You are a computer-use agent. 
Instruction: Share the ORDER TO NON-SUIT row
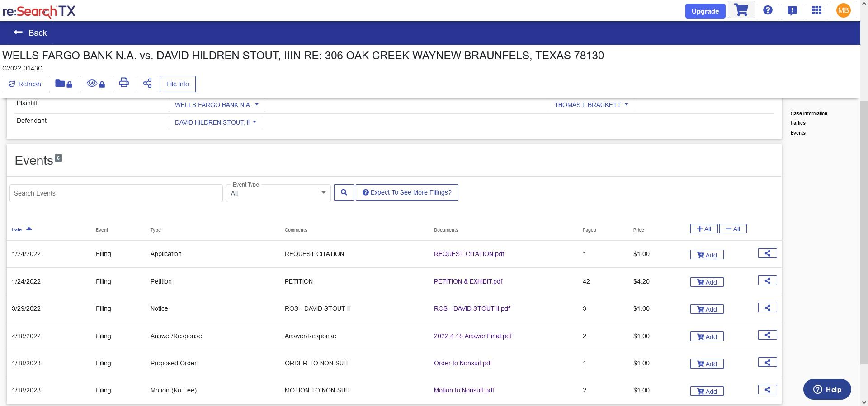click(x=768, y=362)
